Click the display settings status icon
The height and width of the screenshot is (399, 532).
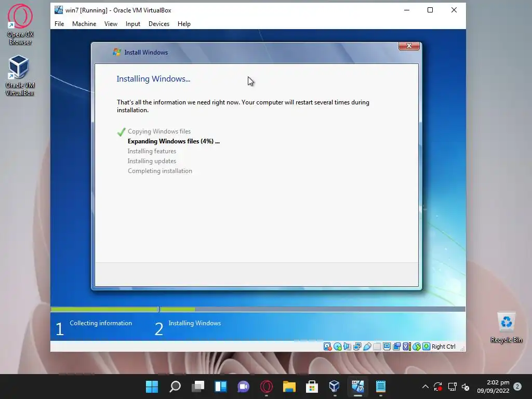click(x=387, y=347)
